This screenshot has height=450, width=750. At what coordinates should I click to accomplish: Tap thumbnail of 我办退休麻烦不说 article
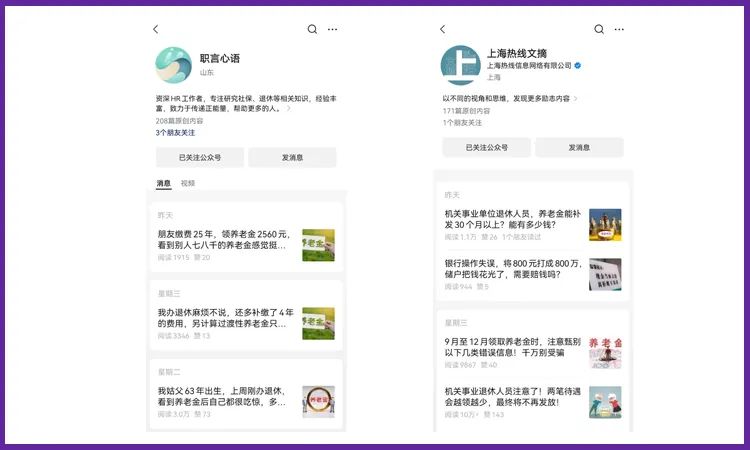(319, 323)
